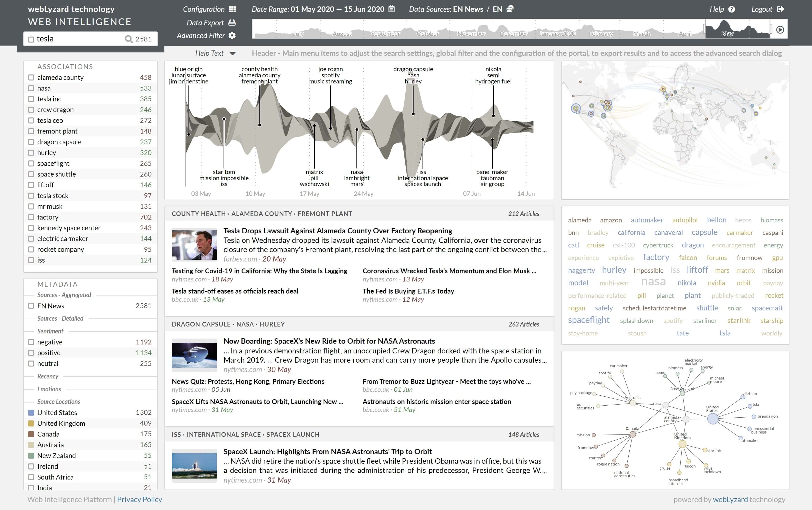This screenshot has width=812, height=510.
Task: Click the rocket launch article thumbnail
Action: pyautogui.click(x=194, y=465)
